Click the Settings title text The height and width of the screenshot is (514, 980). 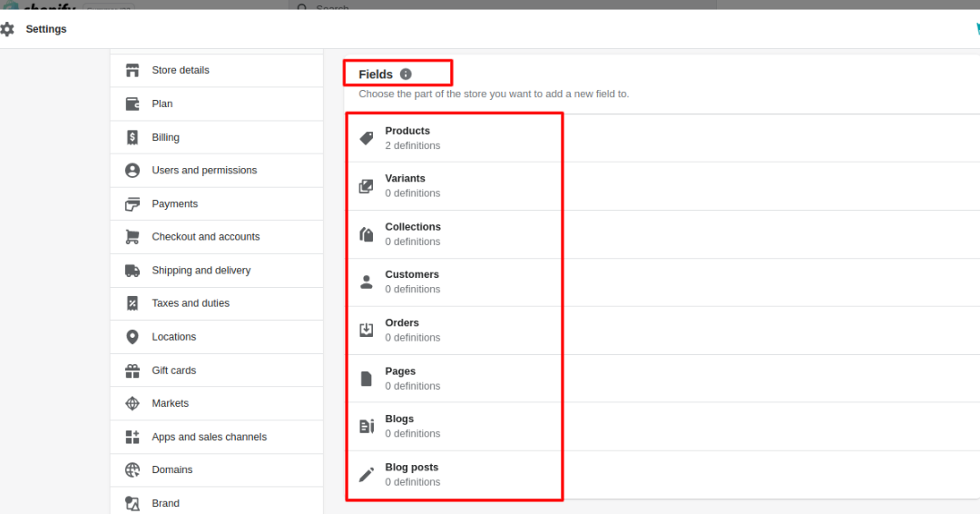46,29
